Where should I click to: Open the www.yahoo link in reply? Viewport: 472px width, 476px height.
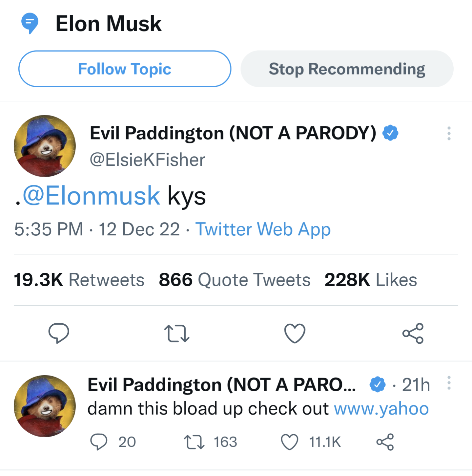click(381, 409)
